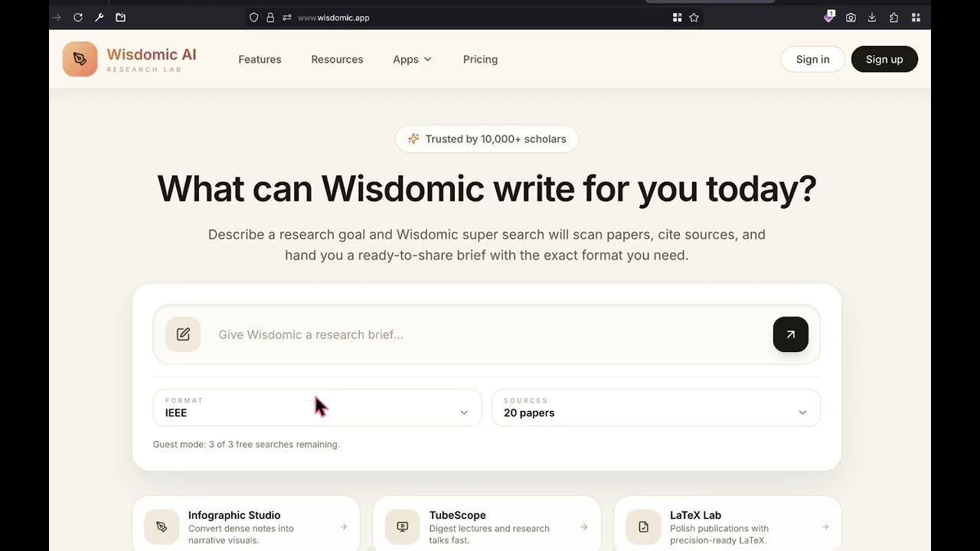Submit the brief with the arrow button
Viewport: 980px width, 551px height.
791,334
